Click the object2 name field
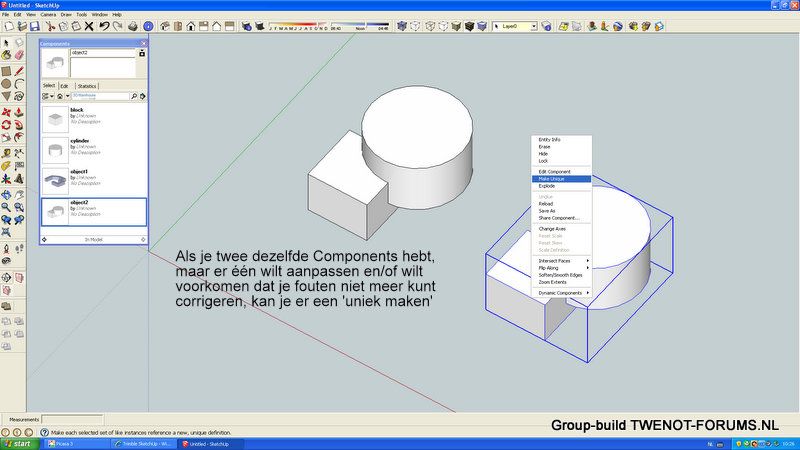 (x=103, y=53)
